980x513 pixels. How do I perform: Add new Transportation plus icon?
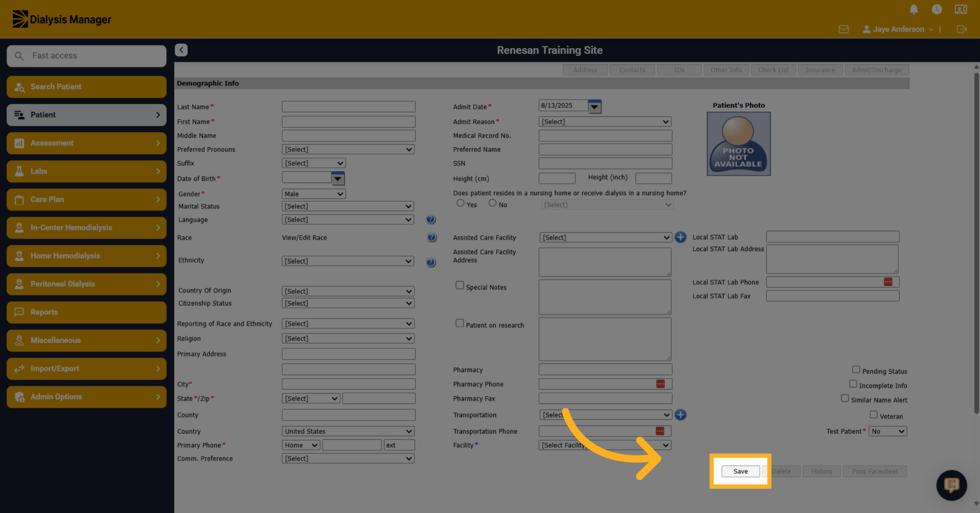[680, 415]
